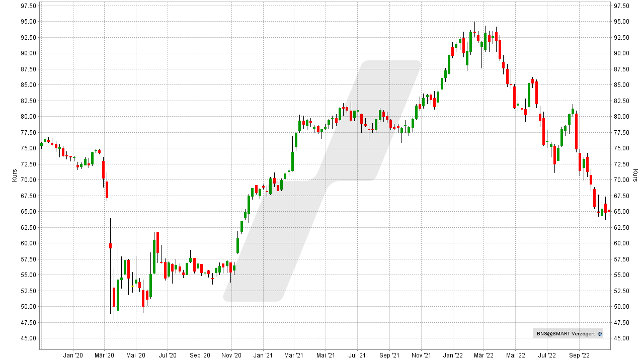Click 92.50 on the right price axis

click(x=622, y=38)
